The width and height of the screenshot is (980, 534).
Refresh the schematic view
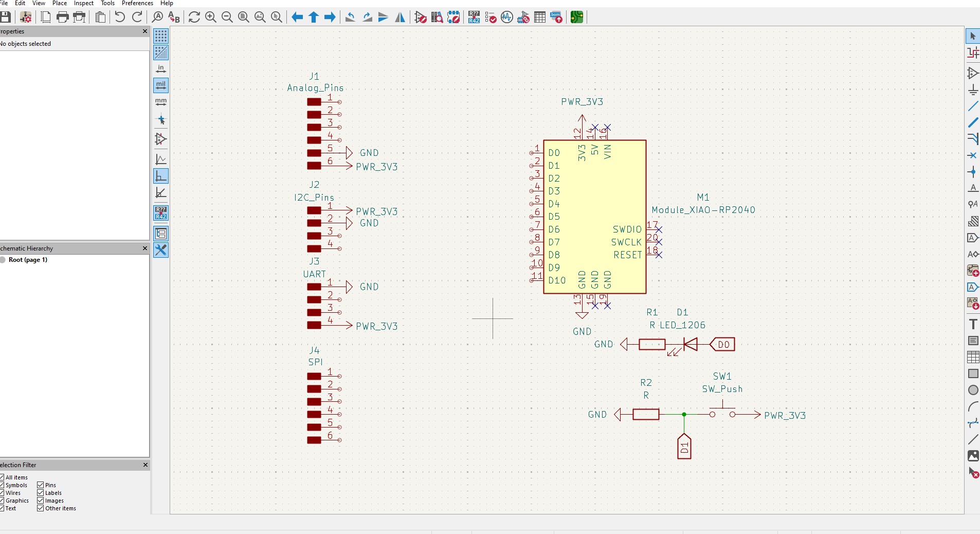[194, 17]
